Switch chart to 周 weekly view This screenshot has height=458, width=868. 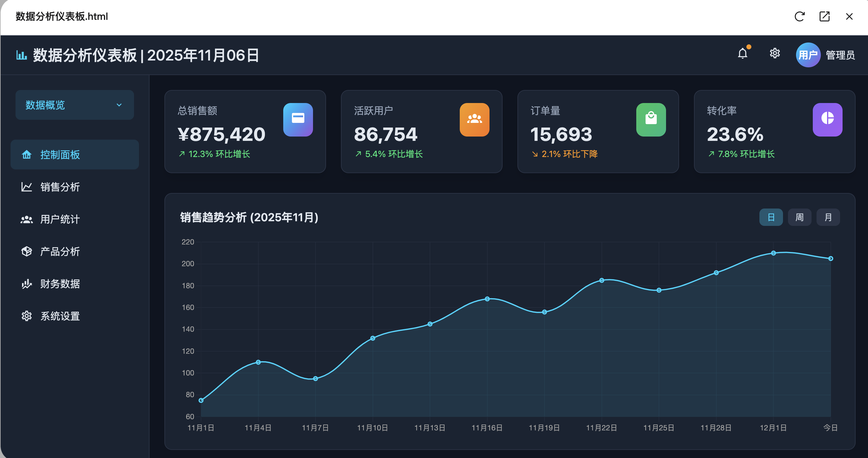click(x=799, y=218)
